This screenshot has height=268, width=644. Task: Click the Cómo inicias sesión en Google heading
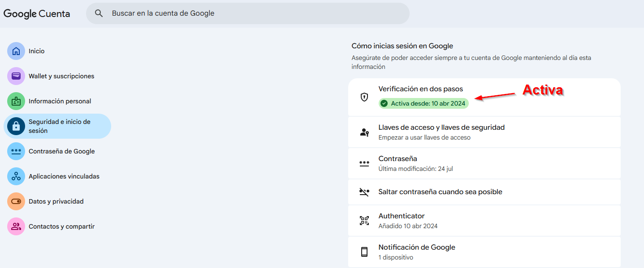click(402, 46)
